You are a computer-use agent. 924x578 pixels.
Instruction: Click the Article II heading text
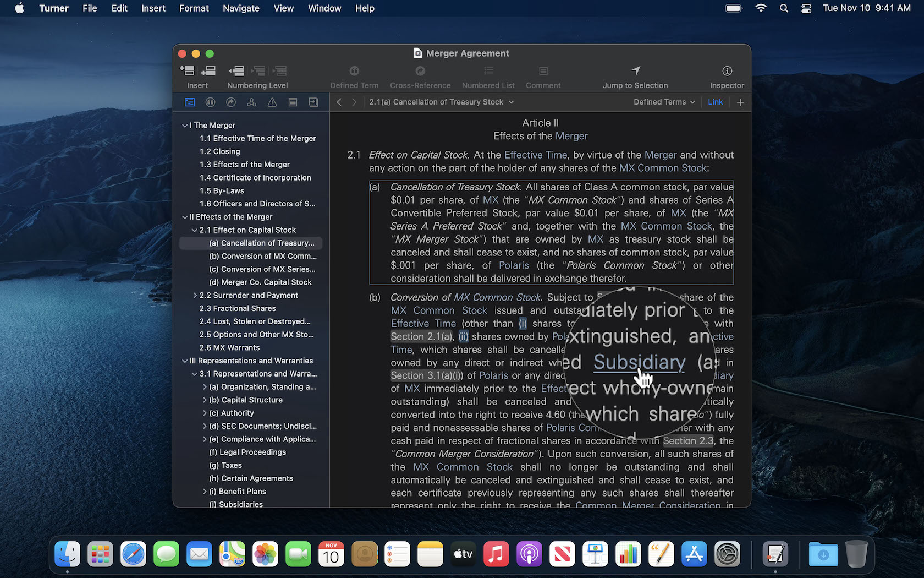[x=540, y=123]
